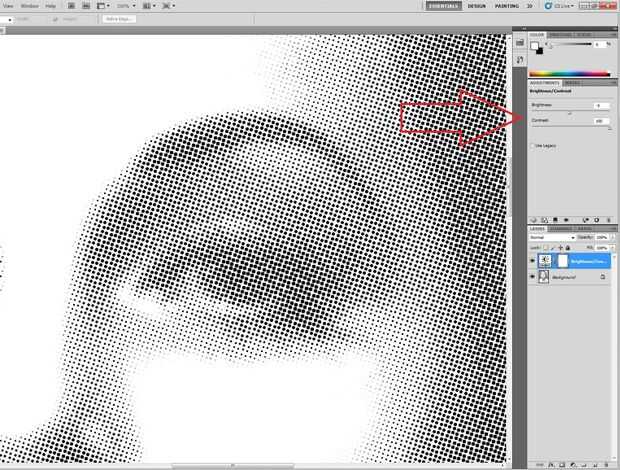Delete this adjustment layer via trash icon in Adjustments panel

pyautogui.click(x=609, y=220)
